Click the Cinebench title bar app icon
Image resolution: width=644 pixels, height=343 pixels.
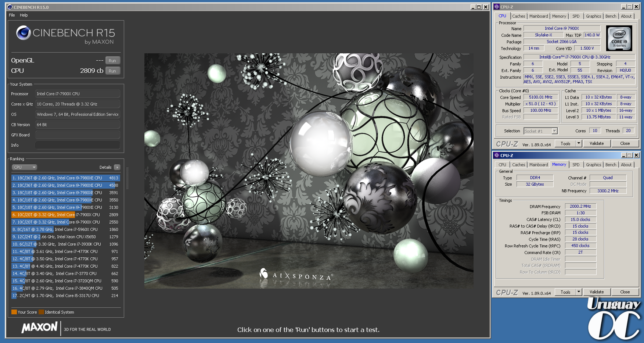coord(10,7)
